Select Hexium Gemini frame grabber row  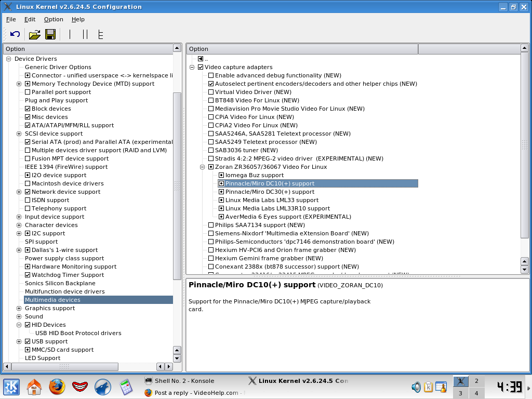269,258
